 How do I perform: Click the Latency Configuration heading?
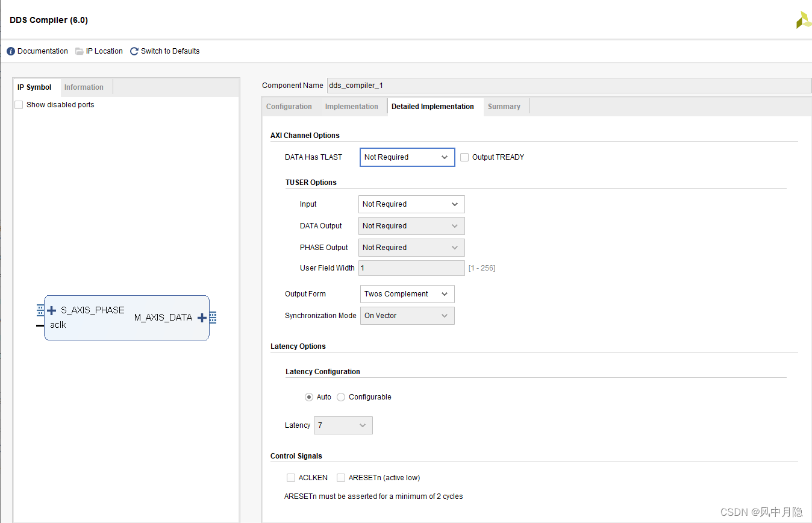pos(323,372)
